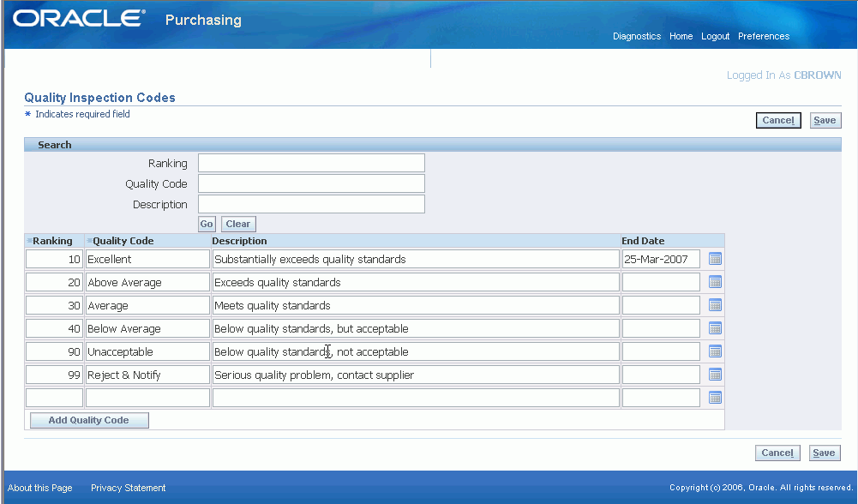Open calendar picker for Average row
The width and height of the screenshot is (858, 504).
pos(715,305)
